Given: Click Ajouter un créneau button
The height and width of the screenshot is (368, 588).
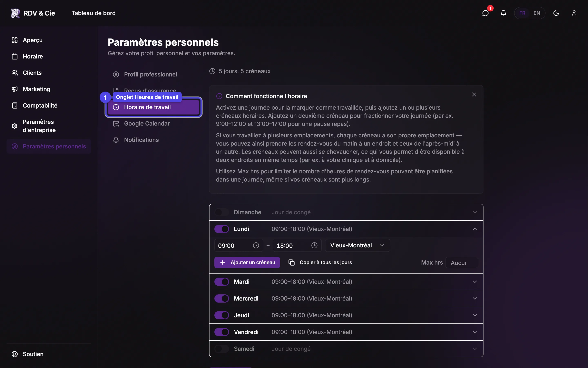Looking at the screenshot, I should 247,262.
